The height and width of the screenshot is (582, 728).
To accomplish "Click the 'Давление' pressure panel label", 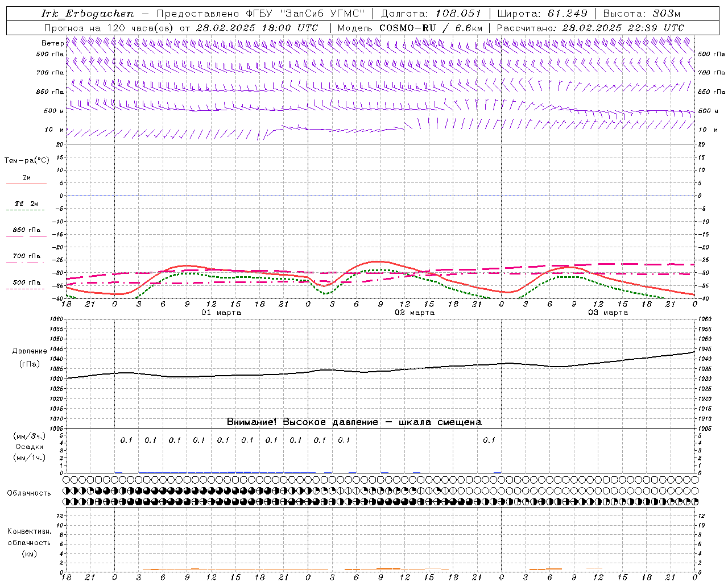I will coord(29,351).
